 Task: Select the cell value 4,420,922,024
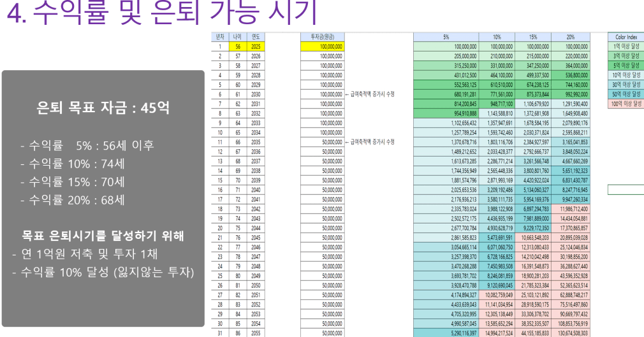tap(532, 180)
